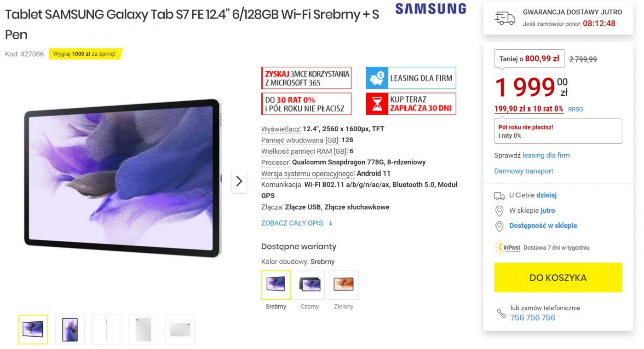Show the next product image with the arrow
The image size is (644, 349).
(239, 181)
